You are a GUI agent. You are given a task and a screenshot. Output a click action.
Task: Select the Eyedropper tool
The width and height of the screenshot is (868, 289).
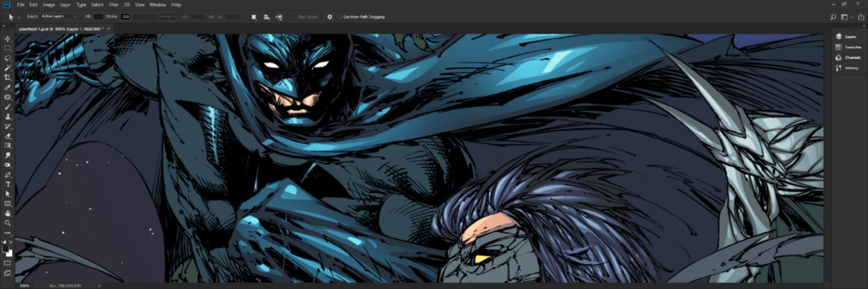(x=8, y=88)
